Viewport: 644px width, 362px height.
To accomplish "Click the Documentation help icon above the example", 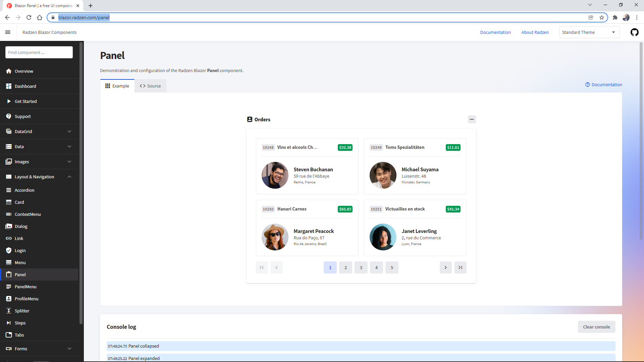I will 588,84.
